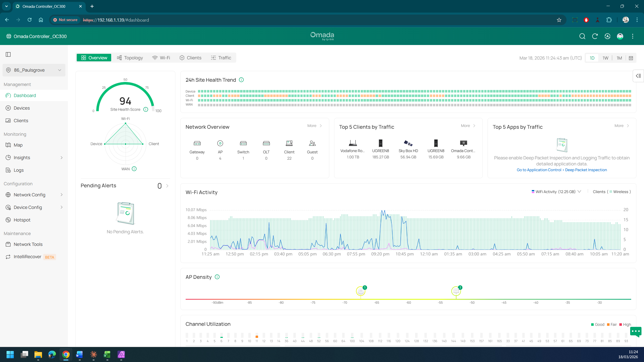Screen dimensions: 644x362
Task: Open search using the magnifier icon
Action: pyautogui.click(x=582, y=36)
